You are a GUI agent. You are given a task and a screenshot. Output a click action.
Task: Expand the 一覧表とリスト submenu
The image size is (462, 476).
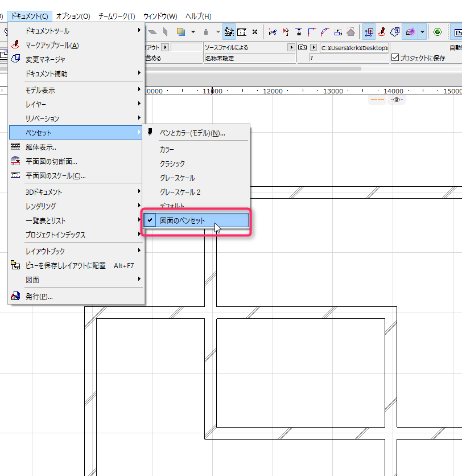[76, 220]
